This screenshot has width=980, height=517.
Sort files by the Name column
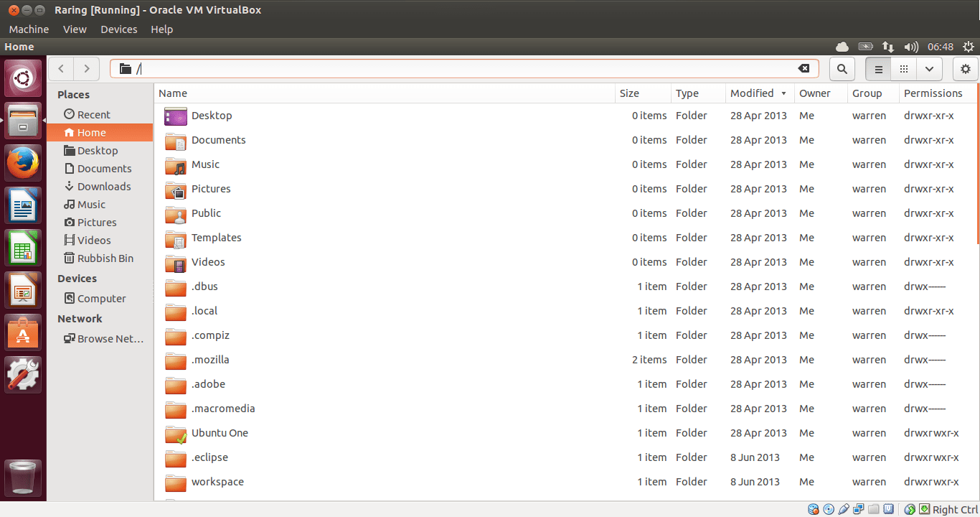385,93
